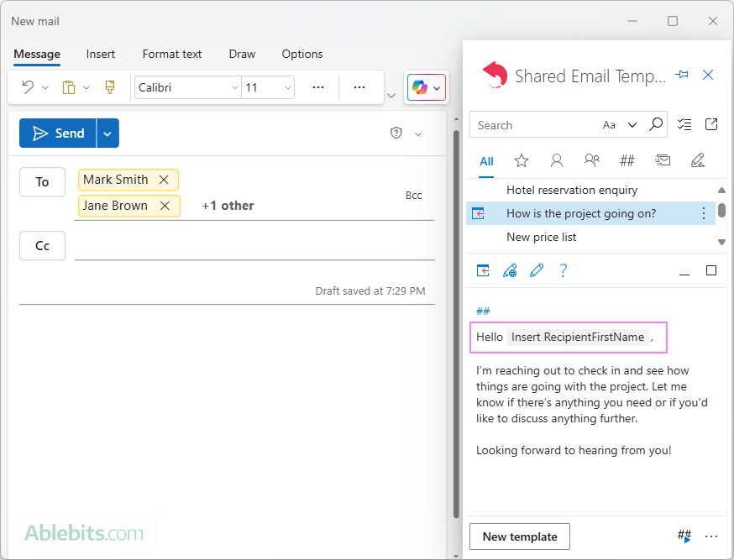
Task: Click the Send button
Action: 58,133
